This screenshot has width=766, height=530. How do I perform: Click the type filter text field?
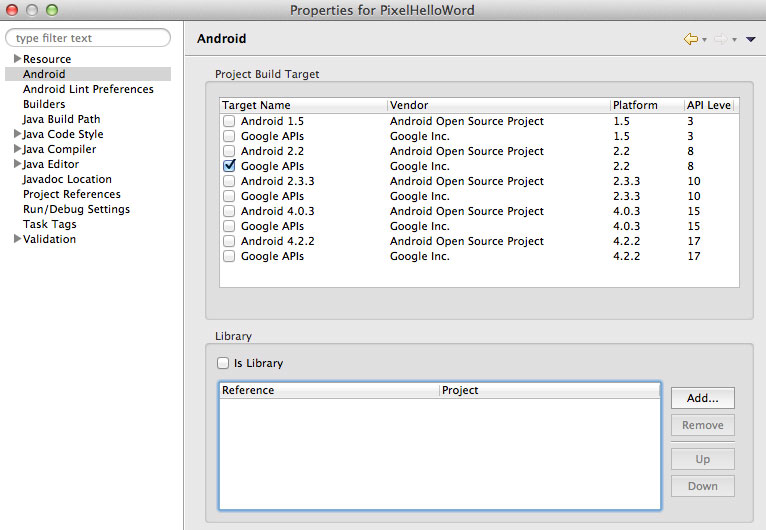pos(88,38)
